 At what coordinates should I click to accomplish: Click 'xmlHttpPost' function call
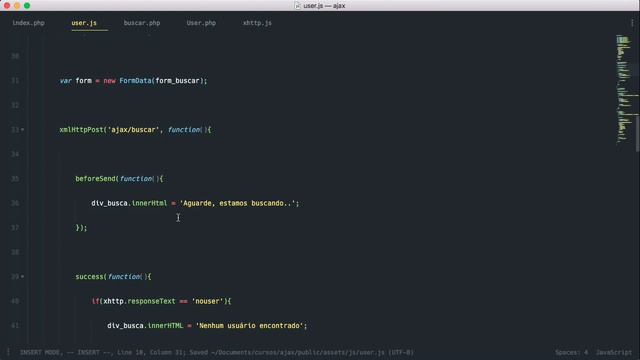(x=81, y=130)
